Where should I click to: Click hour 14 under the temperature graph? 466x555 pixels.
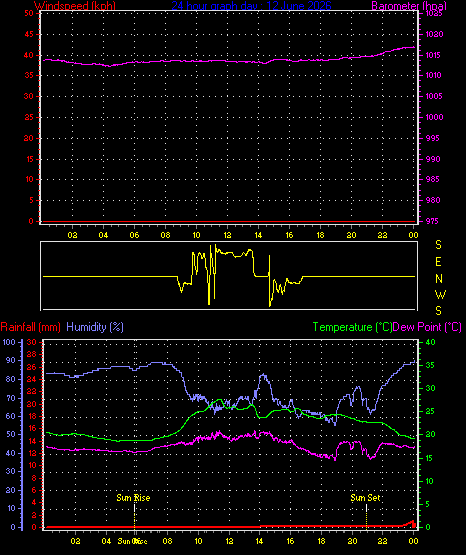click(259, 541)
